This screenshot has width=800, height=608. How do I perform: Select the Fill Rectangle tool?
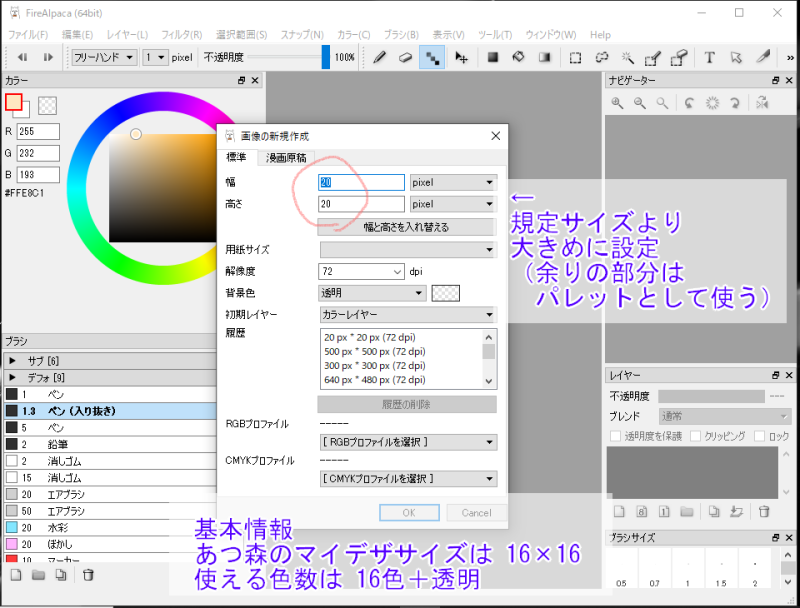pos(492,57)
